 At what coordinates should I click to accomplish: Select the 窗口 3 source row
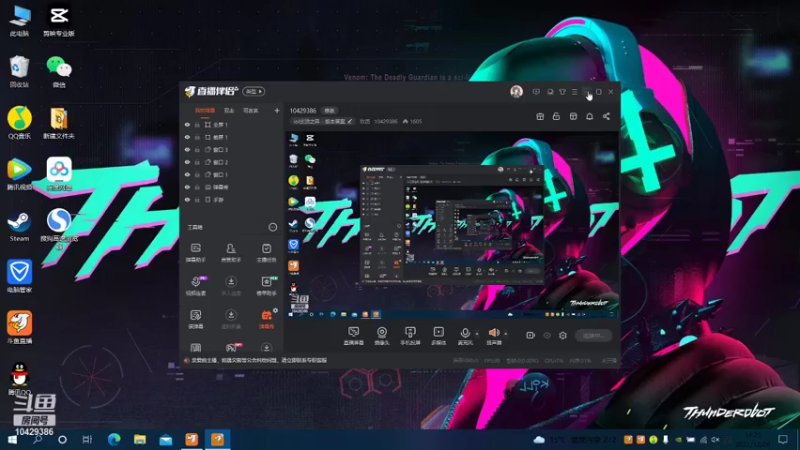click(232, 150)
